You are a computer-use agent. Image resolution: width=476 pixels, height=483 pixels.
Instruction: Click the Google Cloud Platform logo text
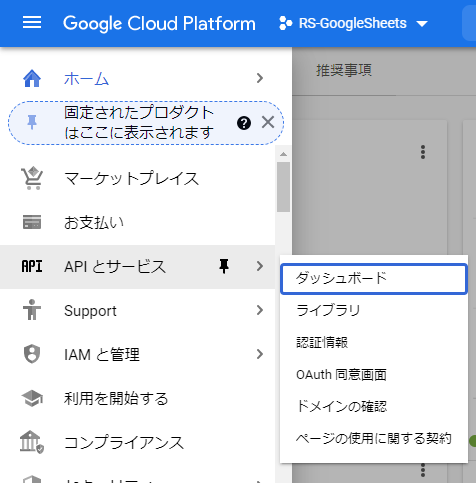[x=159, y=23]
